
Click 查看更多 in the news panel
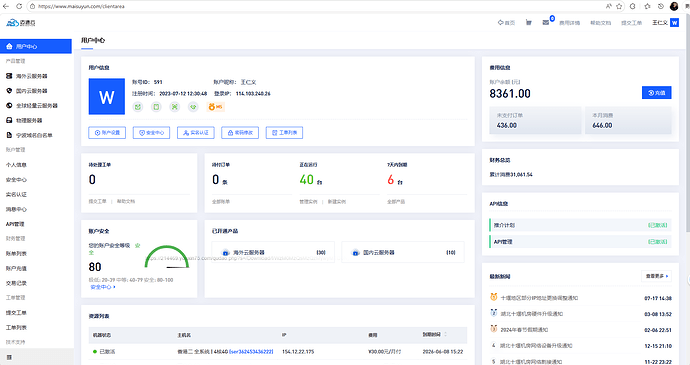[x=657, y=276]
